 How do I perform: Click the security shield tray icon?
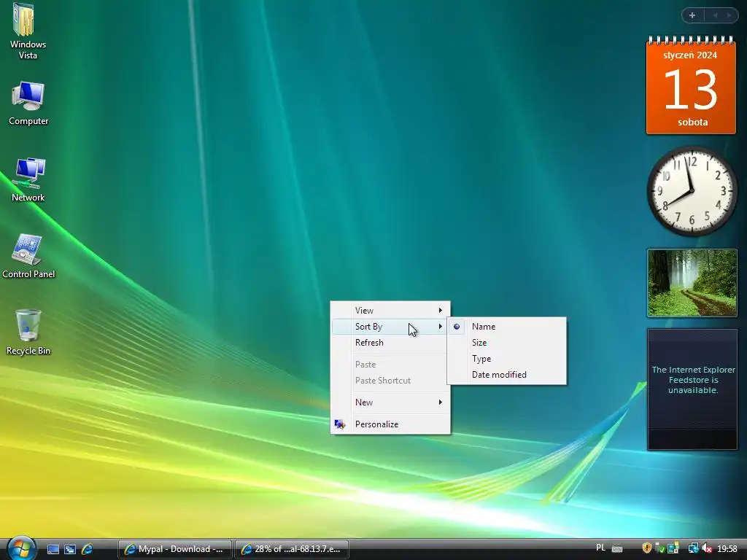point(646,548)
